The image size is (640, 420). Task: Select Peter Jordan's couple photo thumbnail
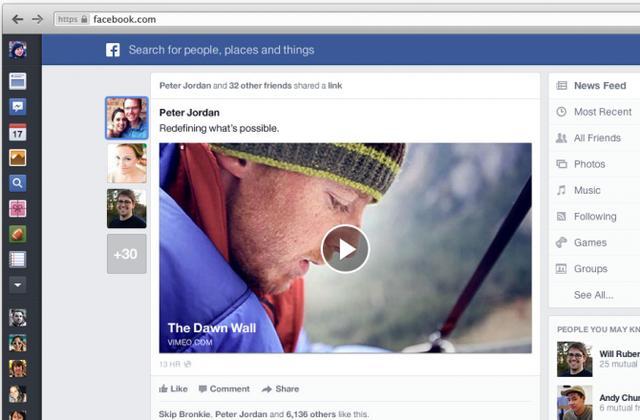click(127, 118)
